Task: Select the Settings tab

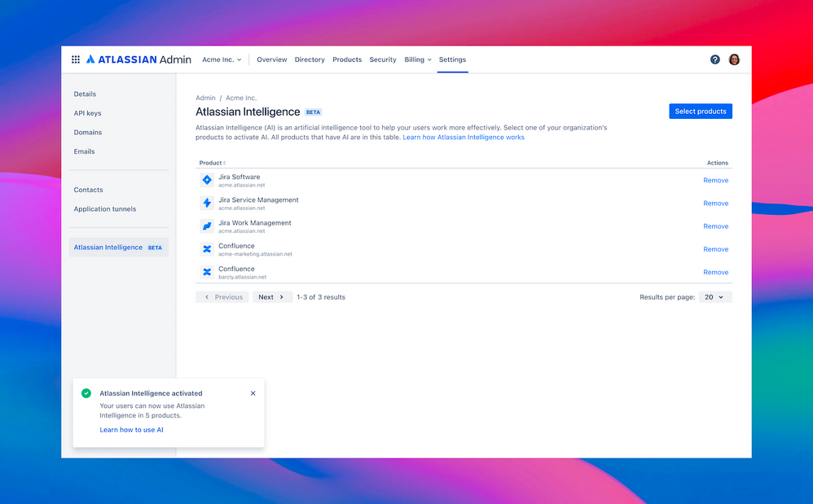Action: coord(452,59)
